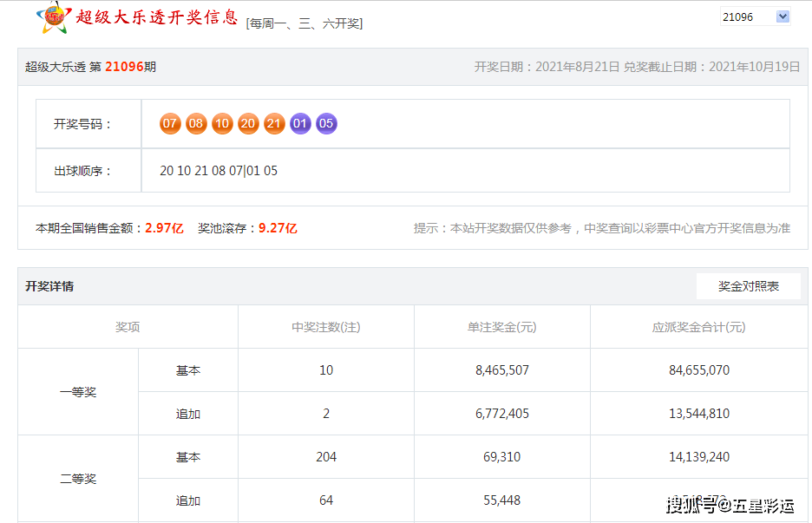This screenshot has height=523, width=812.
Task: Click the 超级大乐透开奖信息 title
Action: point(157,17)
